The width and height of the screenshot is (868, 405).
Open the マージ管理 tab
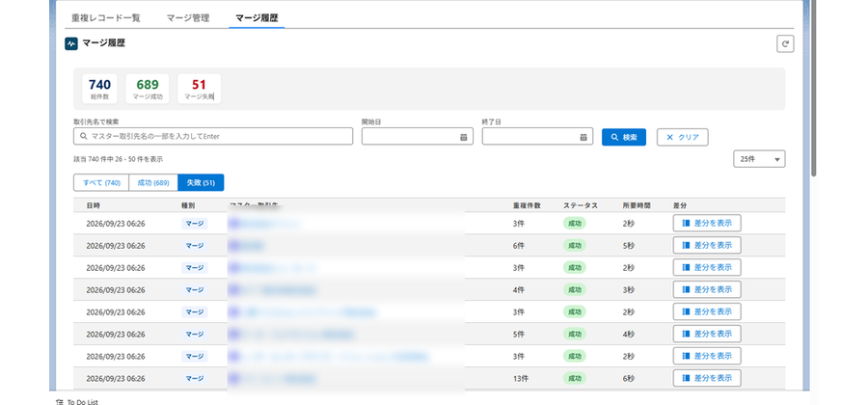188,17
